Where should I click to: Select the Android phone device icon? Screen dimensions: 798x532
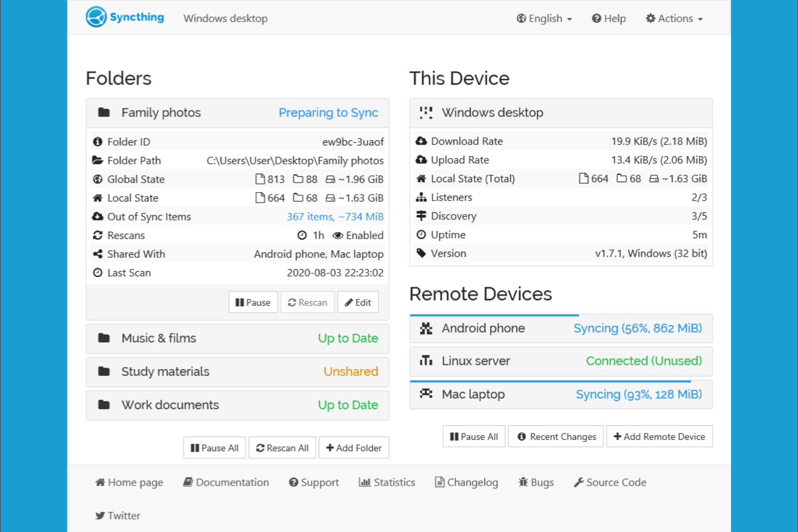[426, 328]
